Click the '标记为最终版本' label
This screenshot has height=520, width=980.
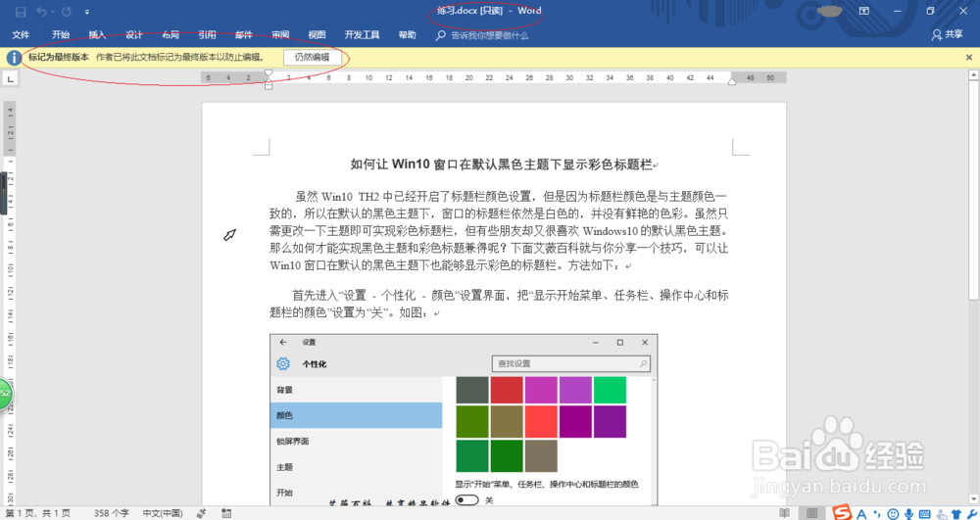[x=59, y=58]
